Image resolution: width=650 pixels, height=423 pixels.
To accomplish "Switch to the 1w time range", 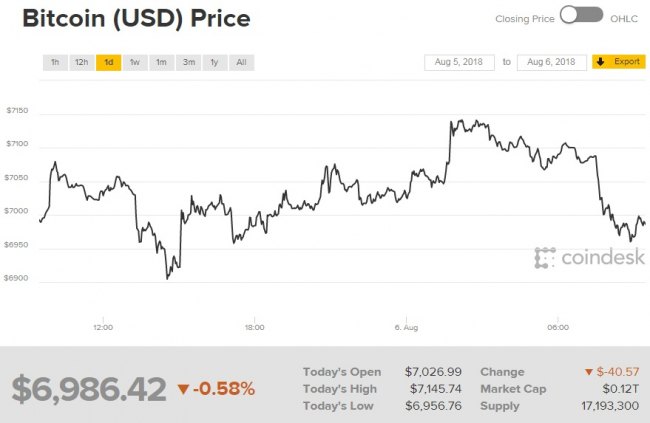I will (134, 62).
